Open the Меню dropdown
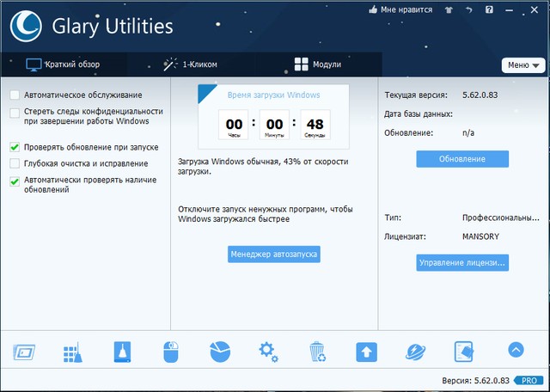Image resolution: width=550 pixels, height=392 pixels. click(523, 65)
